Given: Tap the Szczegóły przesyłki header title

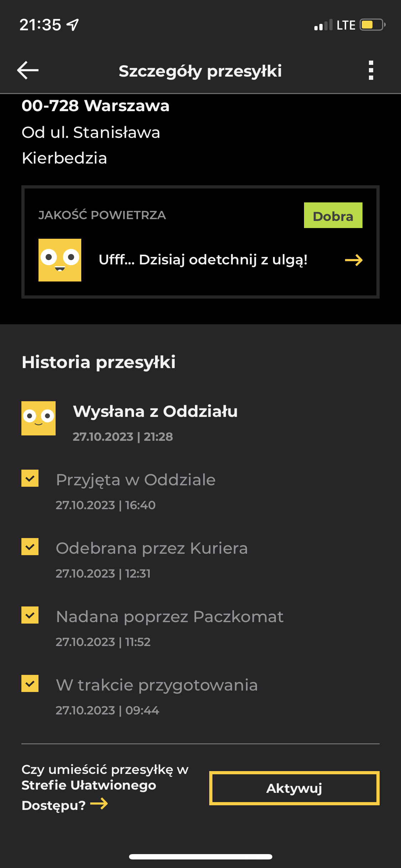Looking at the screenshot, I should coord(200,71).
